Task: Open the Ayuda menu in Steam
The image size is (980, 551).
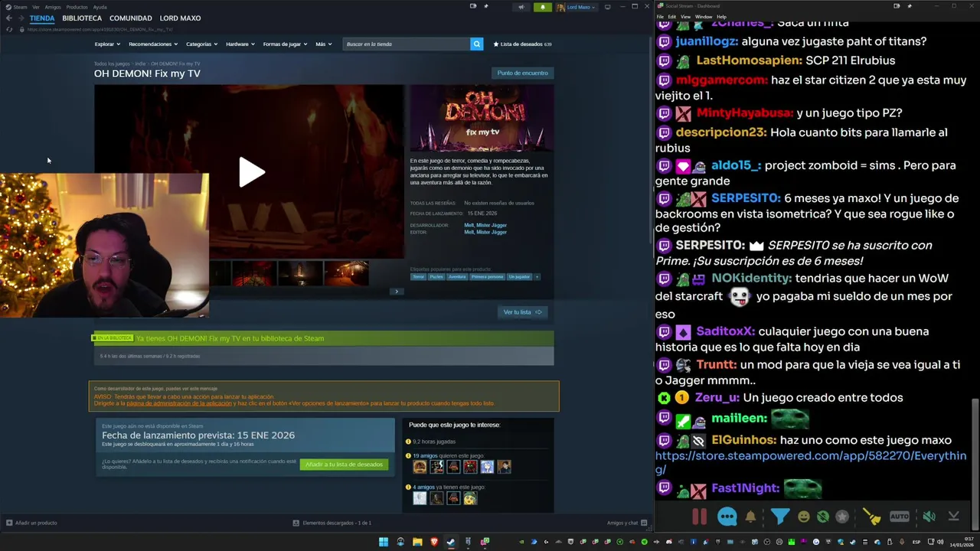Action: tap(100, 7)
